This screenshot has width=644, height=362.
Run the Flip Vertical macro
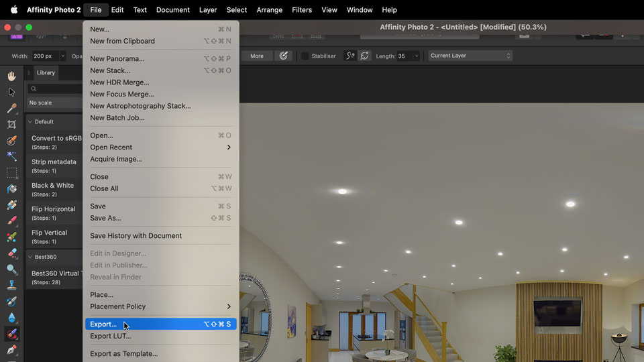[54, 237]
